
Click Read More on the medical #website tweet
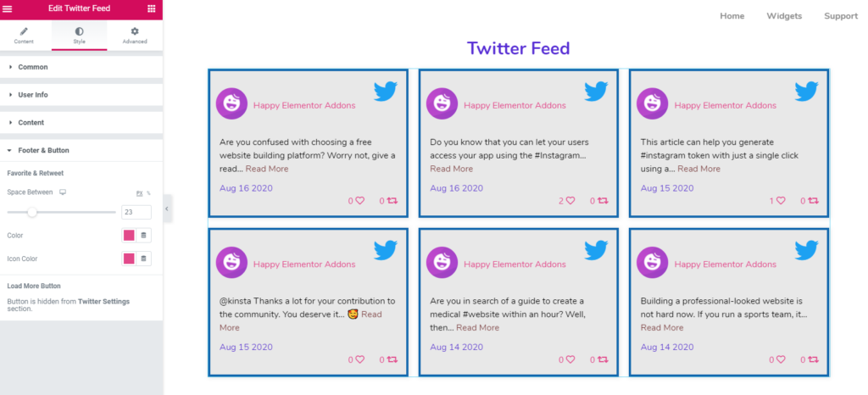pyautogui.click(x=478, y=327)
